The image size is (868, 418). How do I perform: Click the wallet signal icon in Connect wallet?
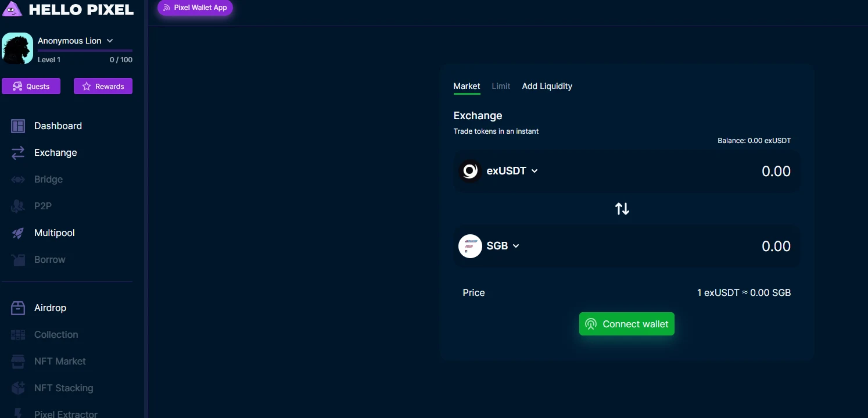[x=591, y=324]
